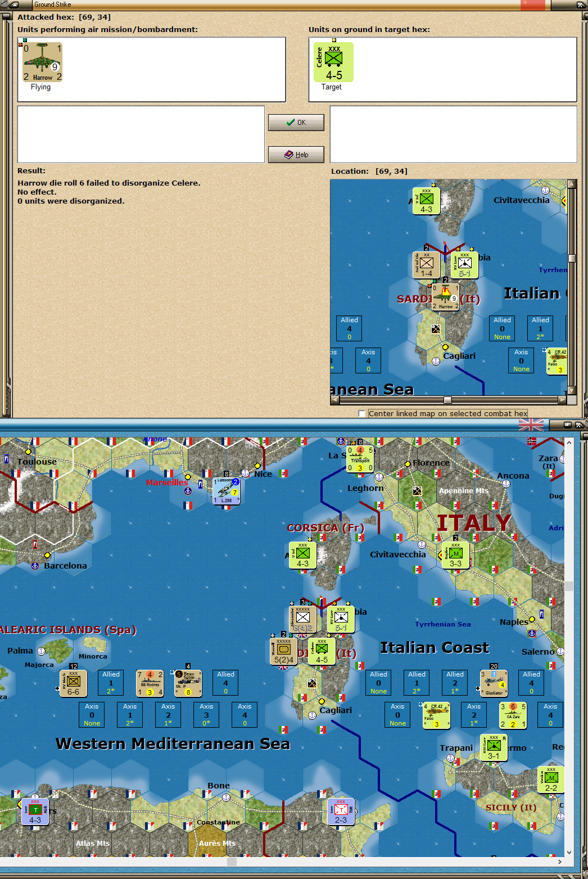Click the CA Zara cruiser counter
This screenshot has width=588, height=879.
pyautogui.click(x=513, y=714)
